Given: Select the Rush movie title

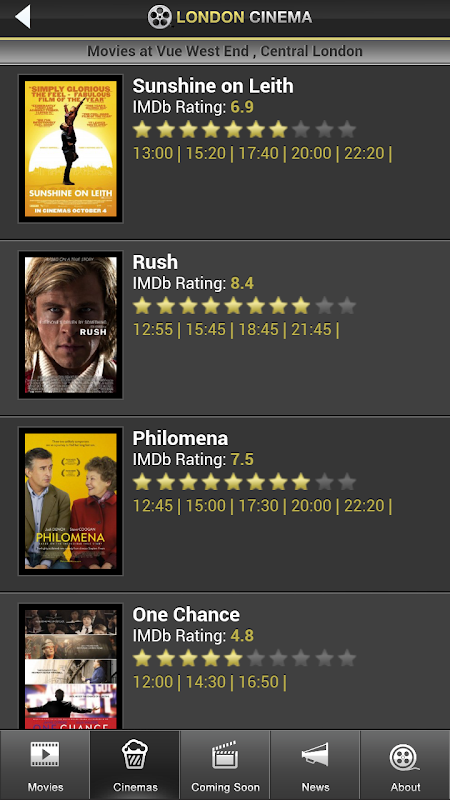Looking at the screenshot, I should pos(155,262).
